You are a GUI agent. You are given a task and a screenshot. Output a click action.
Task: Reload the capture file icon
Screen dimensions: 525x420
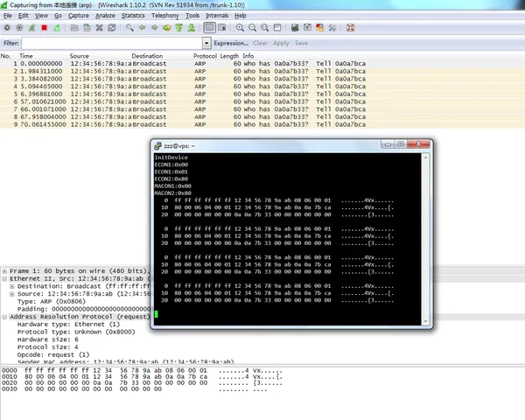(x=111, y=28)
